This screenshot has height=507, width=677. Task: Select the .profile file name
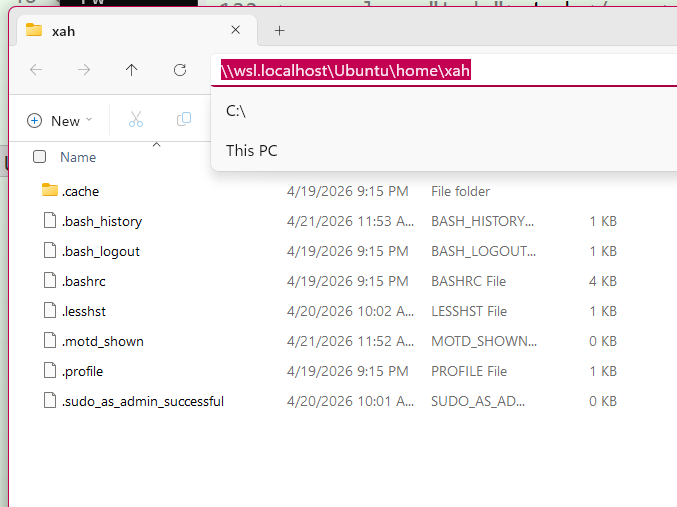click(x=82, y=371)
